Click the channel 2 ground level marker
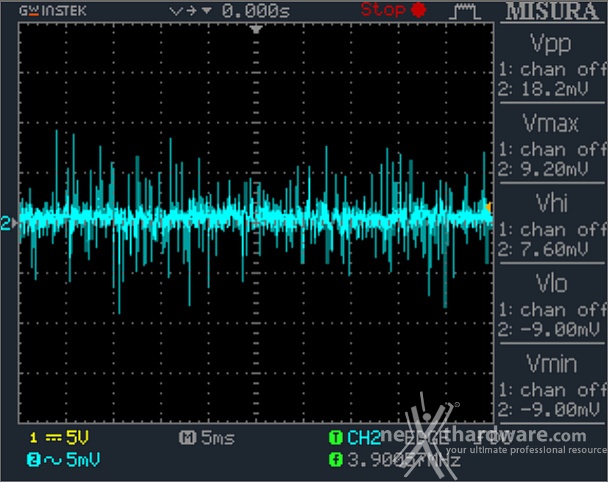This screenshot has width=608, height=482. 9,223
